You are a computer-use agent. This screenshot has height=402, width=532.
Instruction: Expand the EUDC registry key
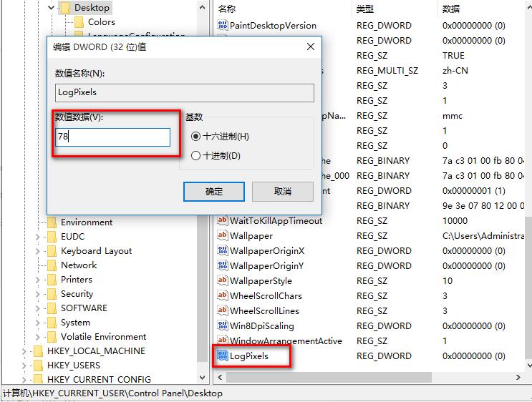coord(38,237)
